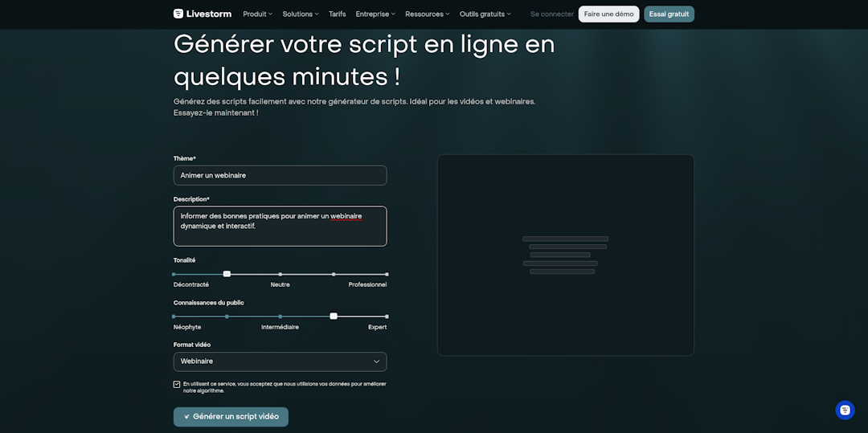
Task: Expand the Ressources menu
Action: coord(428,14)
